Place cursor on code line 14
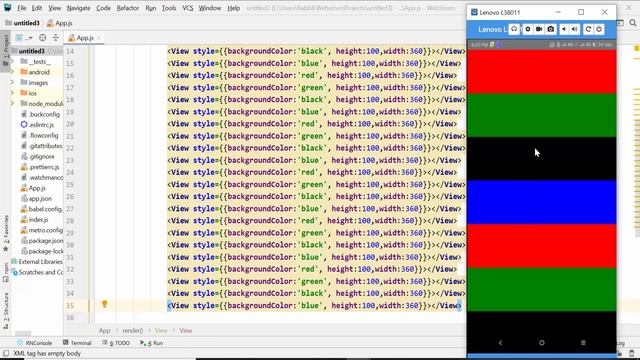 click(316, 51)
